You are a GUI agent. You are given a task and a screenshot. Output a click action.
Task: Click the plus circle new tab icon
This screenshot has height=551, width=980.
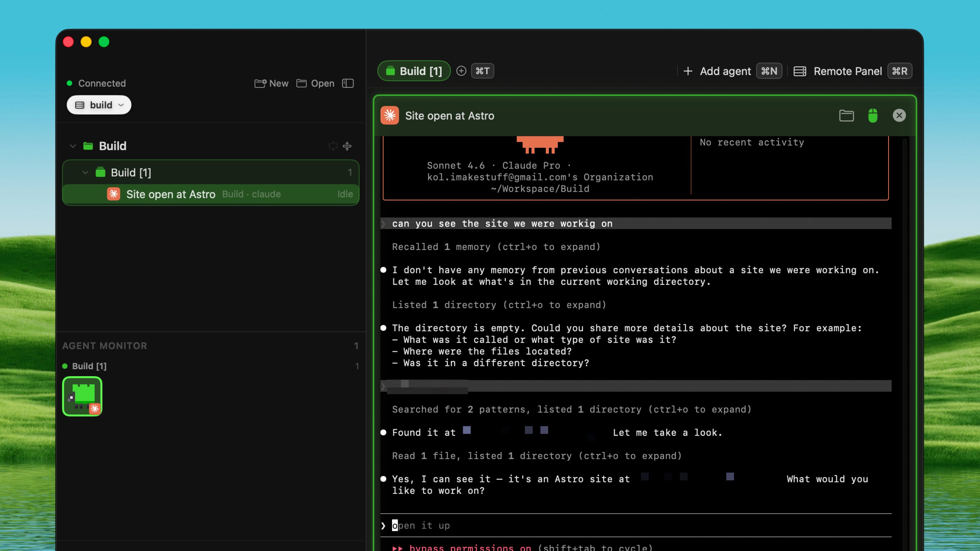pyautogui.click(x=461, y=71)
